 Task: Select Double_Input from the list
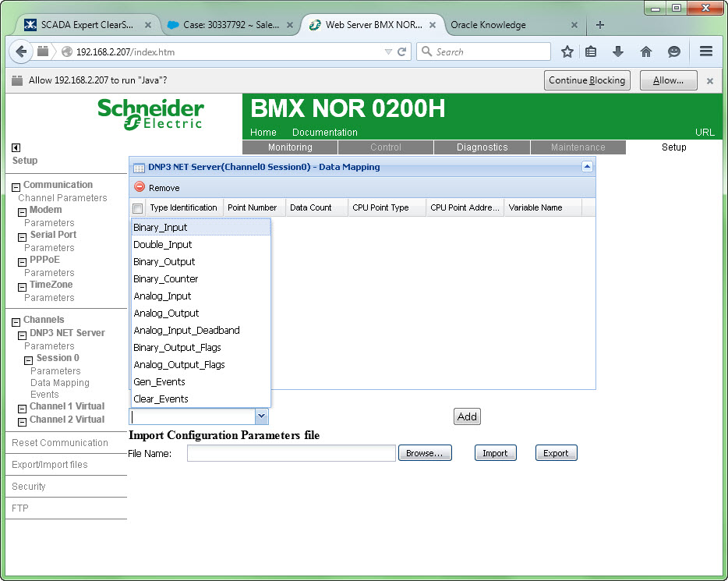(x=200, y=244)
